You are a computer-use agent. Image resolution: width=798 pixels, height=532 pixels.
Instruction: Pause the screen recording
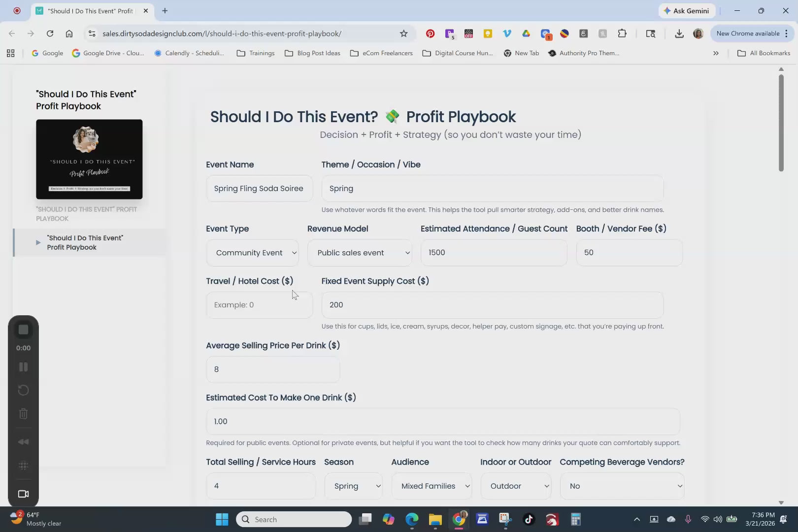tap(23, 367)
